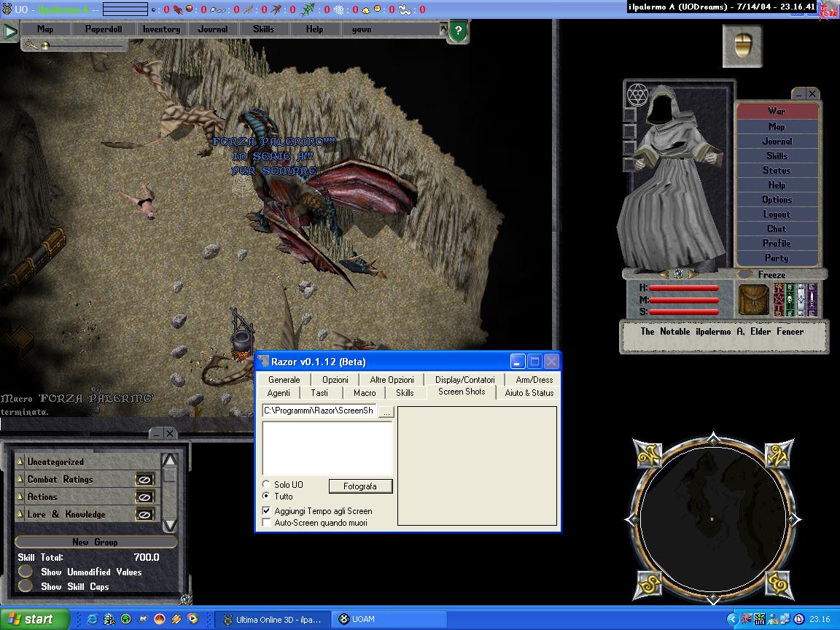This screenshot has width=840, height=630.
Task: Switch to the Macro tab in Razor
Action: coord(365,393)
